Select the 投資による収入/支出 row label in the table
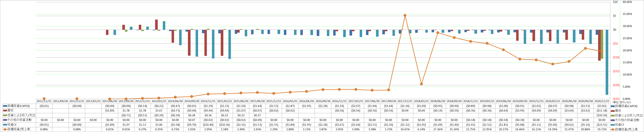 tap(22, 115)
